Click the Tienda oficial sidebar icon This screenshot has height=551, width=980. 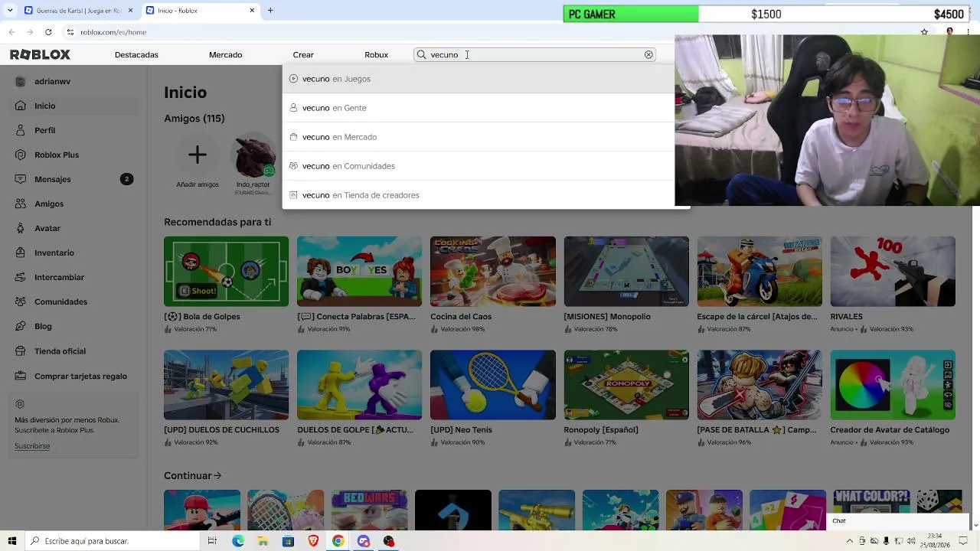point(21,351)
